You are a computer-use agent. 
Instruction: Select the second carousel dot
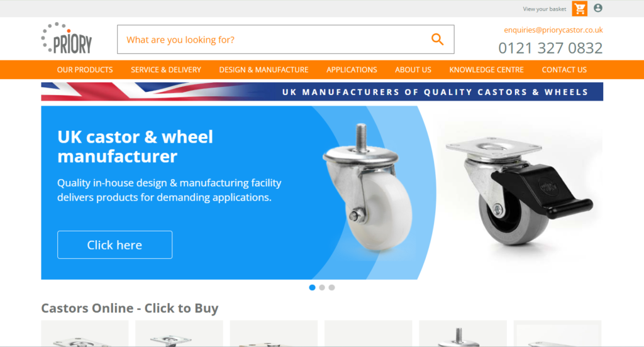(322, 287)
